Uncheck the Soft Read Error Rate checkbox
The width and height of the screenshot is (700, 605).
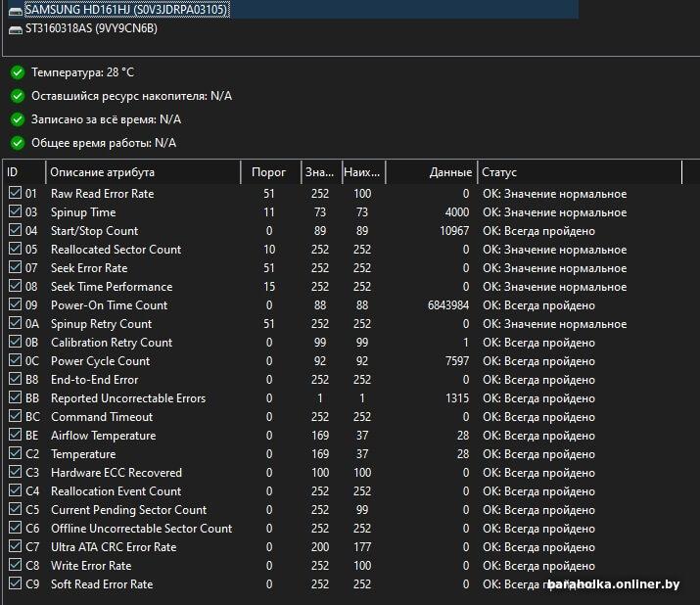click(15, 583)
